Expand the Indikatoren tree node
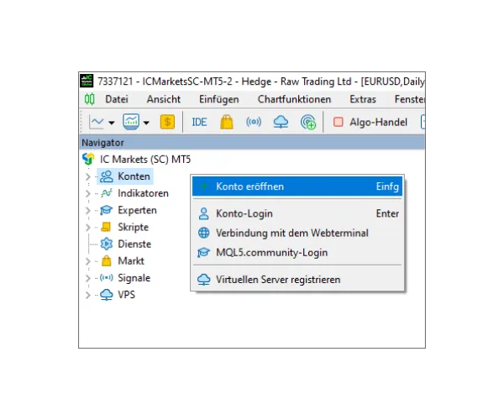This screenshot has height=420, width=504. [x=87, y=193]
